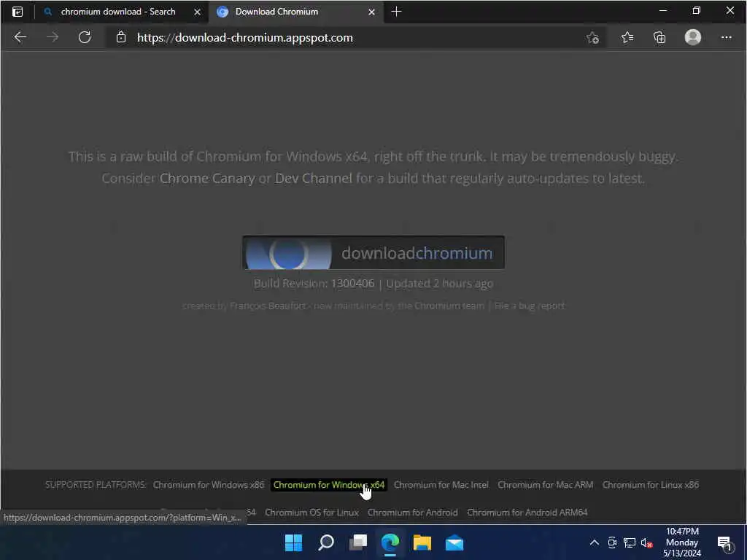Click the muted volume tray icon
The image size is (747, 560).
[646, 542]
